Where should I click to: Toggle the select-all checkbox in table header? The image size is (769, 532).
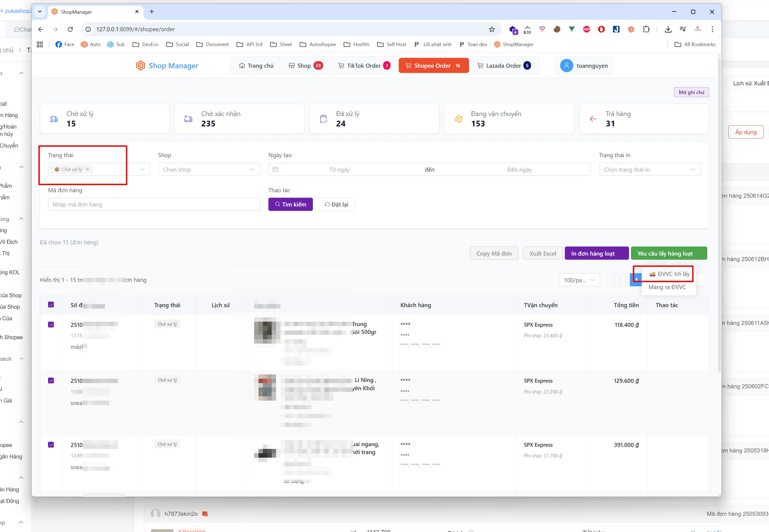51,305
